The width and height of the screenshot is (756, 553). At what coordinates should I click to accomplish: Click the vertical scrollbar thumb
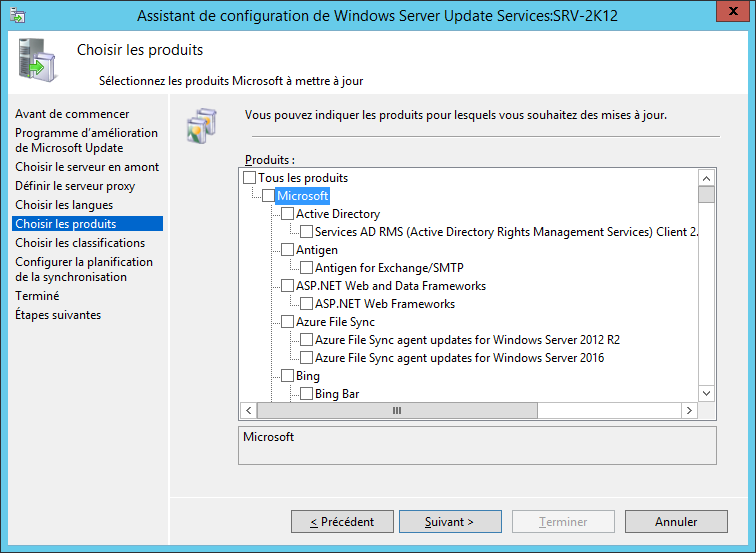[x=706, y=195]
